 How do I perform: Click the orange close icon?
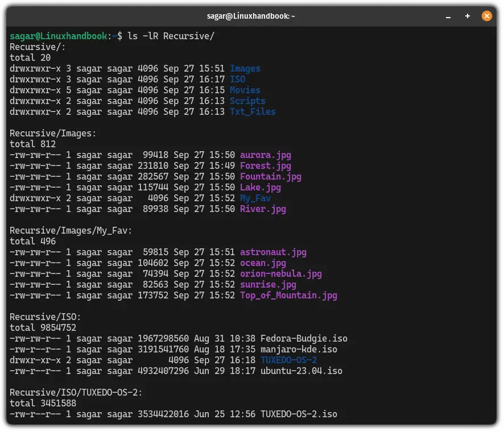[487, 16]
